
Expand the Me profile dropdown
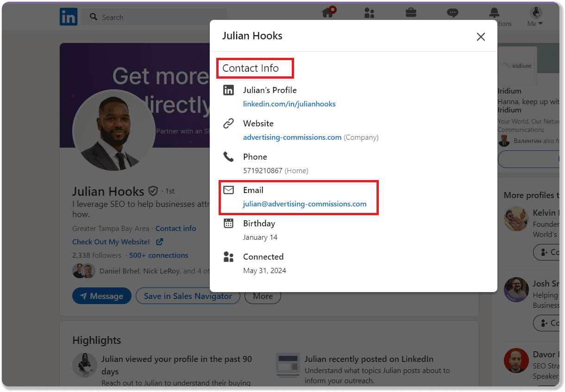point(535,17)
